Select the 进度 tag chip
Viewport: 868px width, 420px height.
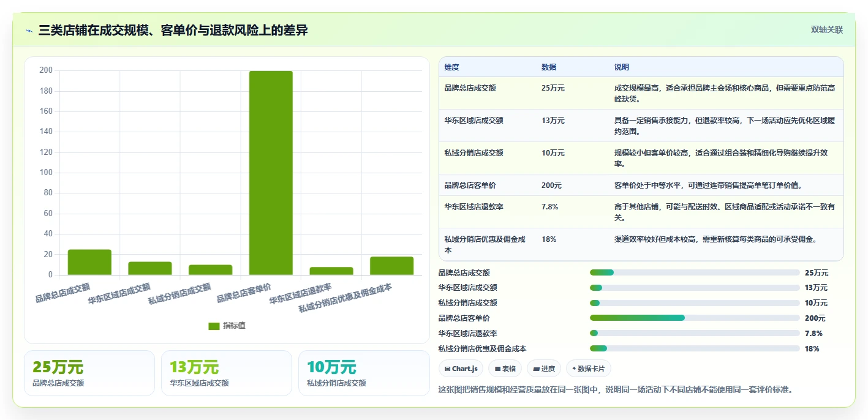[x=544, y=369]
